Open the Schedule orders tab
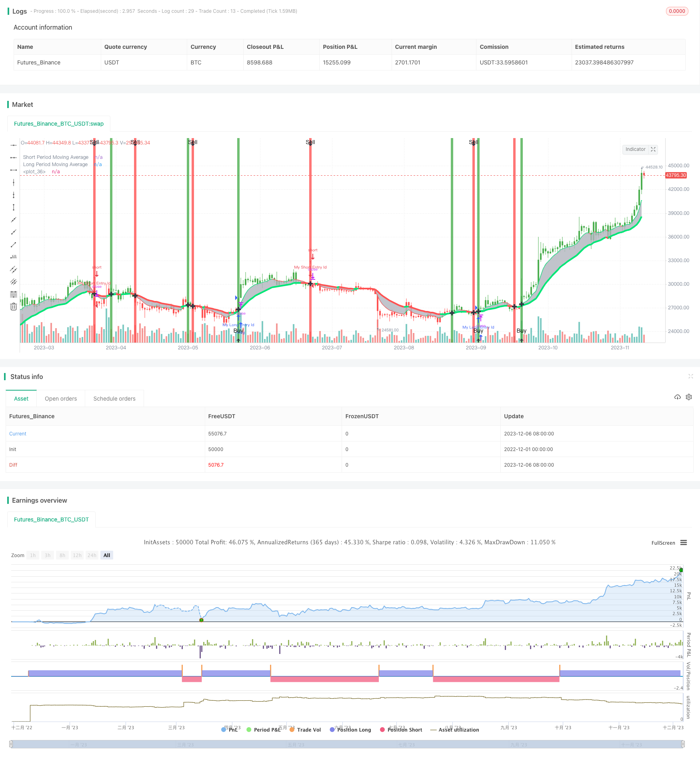 coord(114,399)
